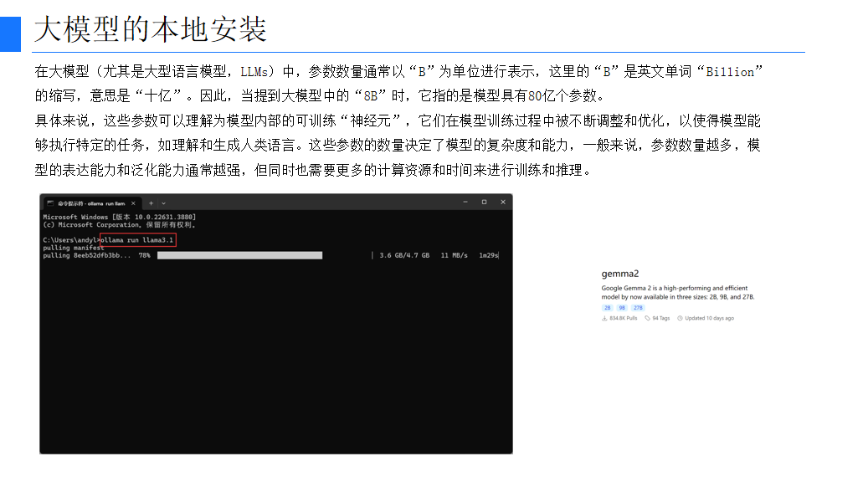Image resolution: width=868 pixels, height=487 pixels.
Task: Click the Command Prompt icon in terminal tab
Action: [50, 203]
